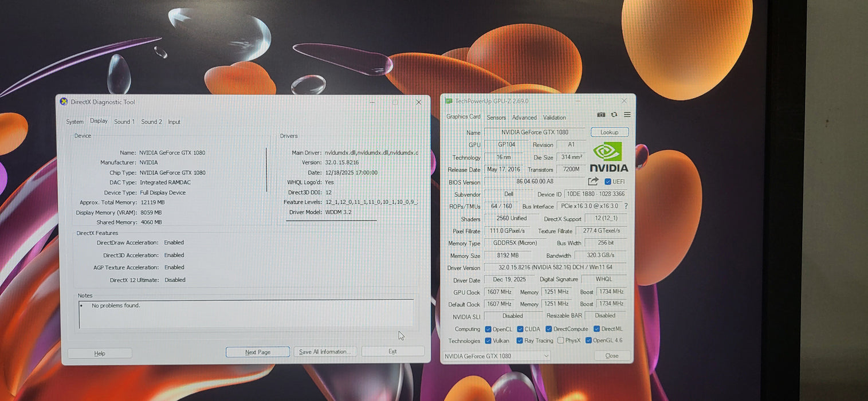Go to Next Page in DxDiag
868x401 pixels.
(x=258, y=352)
